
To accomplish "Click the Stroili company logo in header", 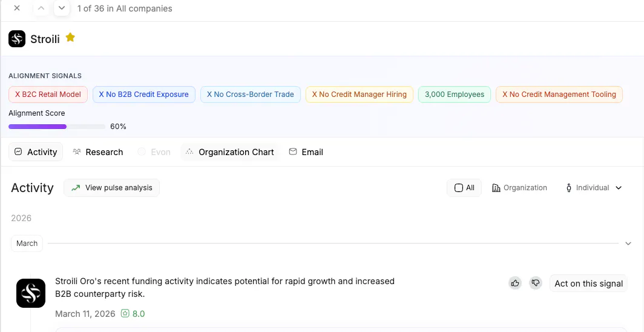I will [x=17, y=39].
